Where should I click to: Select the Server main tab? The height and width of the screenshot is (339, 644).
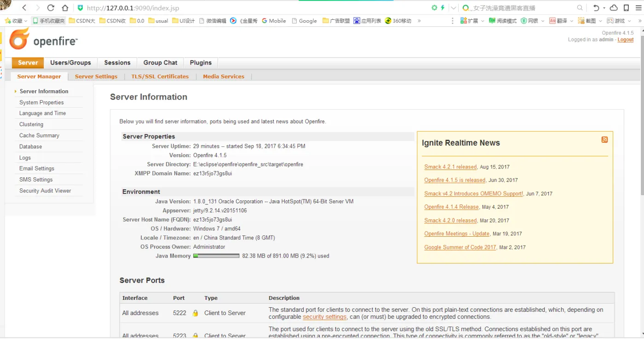pyautogui.click(x=28, y=63)
